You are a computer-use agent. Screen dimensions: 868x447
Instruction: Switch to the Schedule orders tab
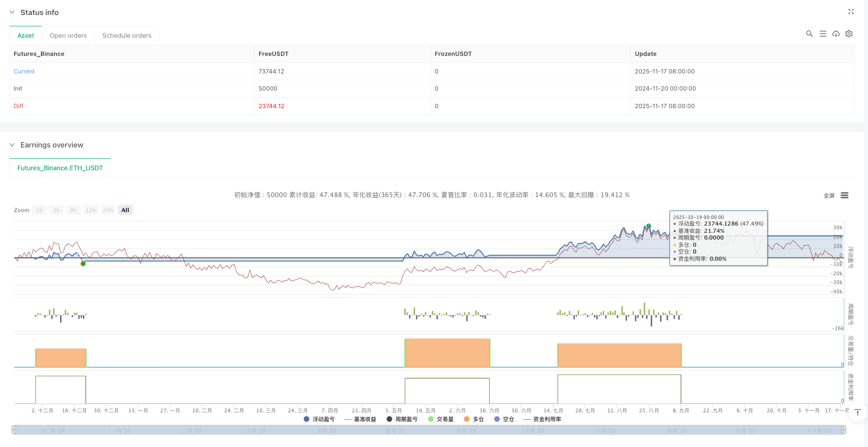[127, 36]
